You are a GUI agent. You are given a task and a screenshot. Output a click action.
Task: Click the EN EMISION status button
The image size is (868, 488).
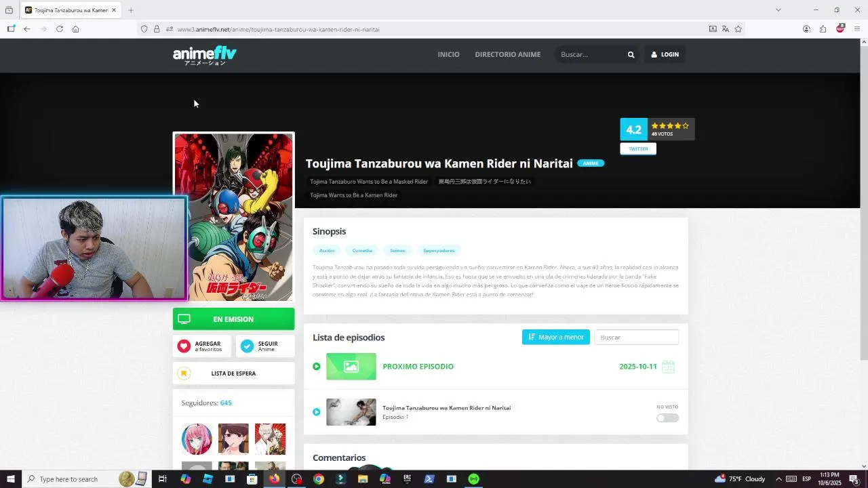pos(234,319)
